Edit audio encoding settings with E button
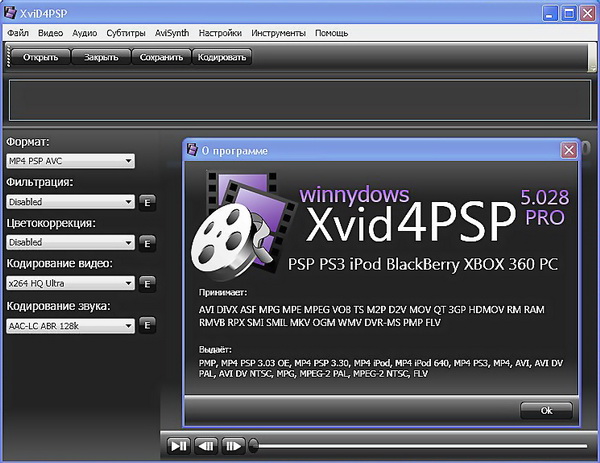The image size is (600, 463). coord(147,325)
